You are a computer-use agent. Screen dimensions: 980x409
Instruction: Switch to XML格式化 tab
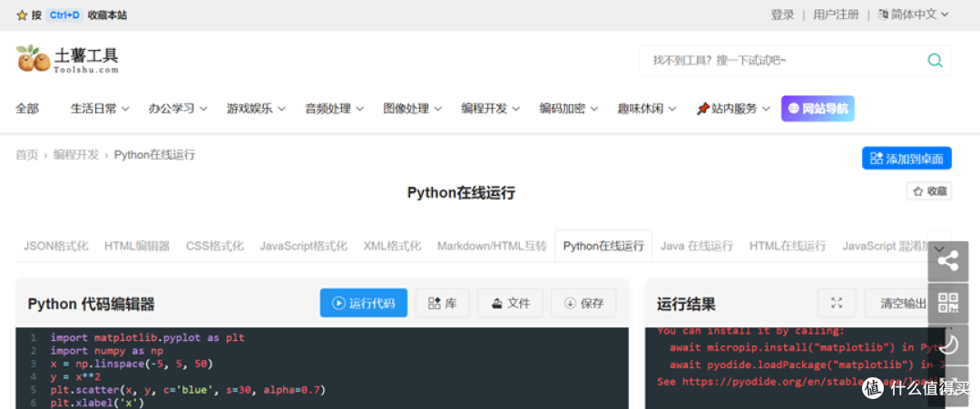(x=392, y=246)
